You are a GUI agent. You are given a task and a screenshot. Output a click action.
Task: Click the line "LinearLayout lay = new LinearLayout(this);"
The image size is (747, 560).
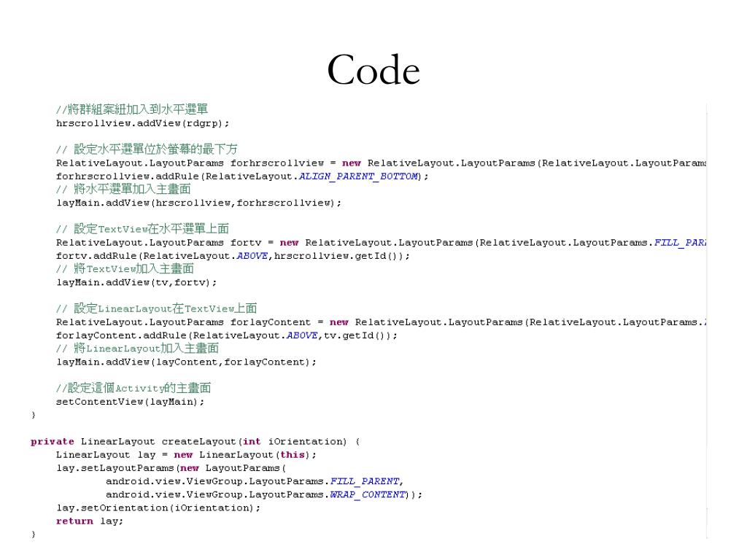pyautogui.click(x=186, y=455)
